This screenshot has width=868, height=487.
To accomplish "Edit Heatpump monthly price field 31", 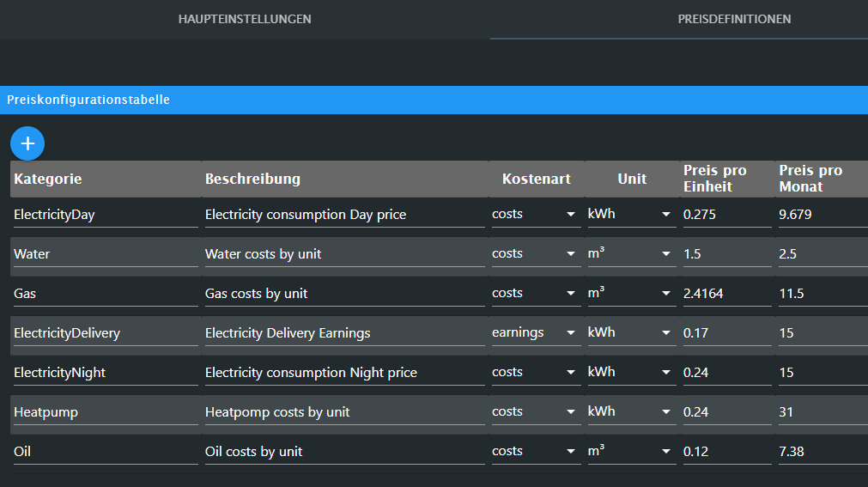I will click(x=823, y=412).
